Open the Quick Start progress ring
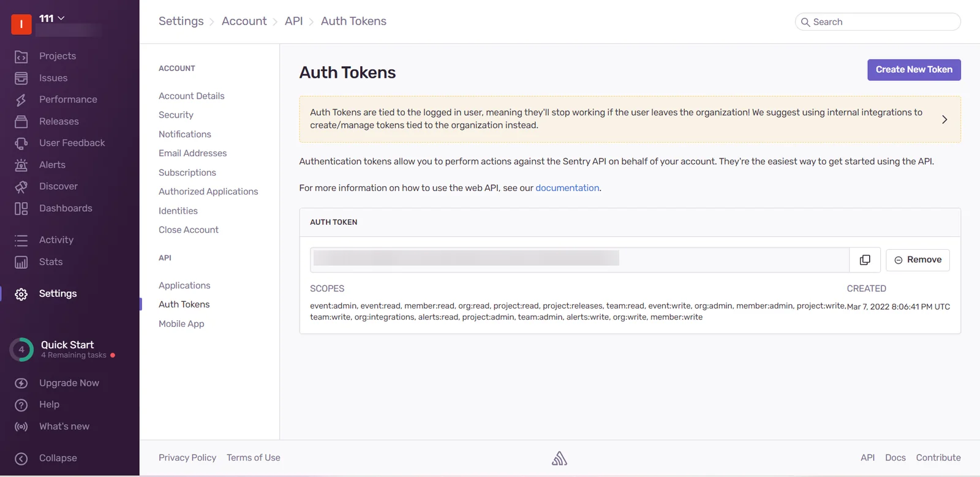This screenshot has height=477, width=980. [x=21, y=350]
